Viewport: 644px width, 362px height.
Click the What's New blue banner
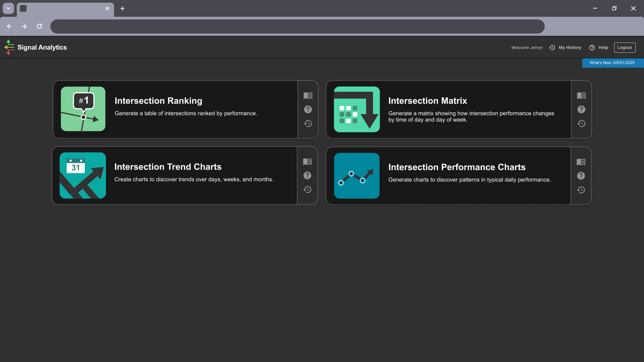coord(612,63)
